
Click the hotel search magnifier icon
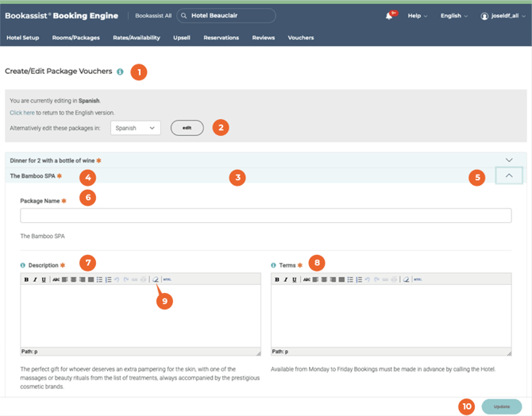[x=183, y=16]
